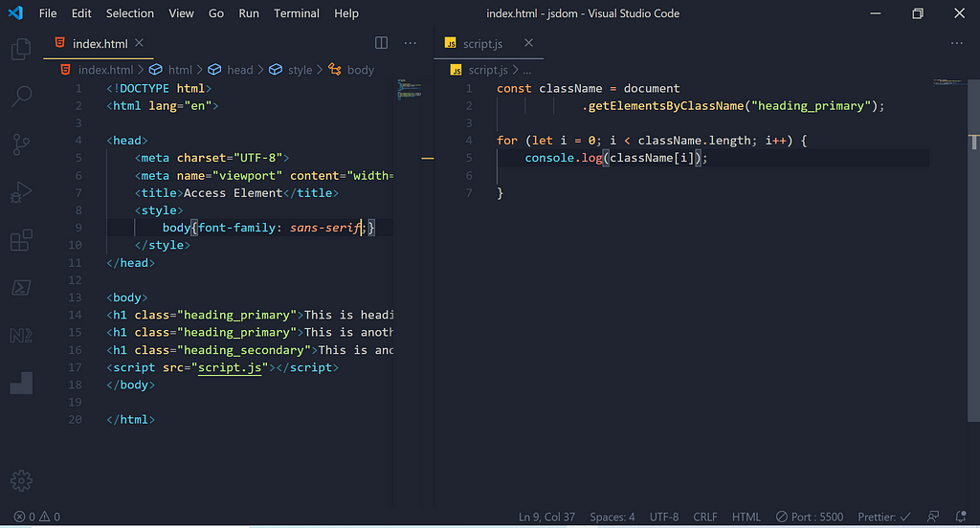Click the feedback icon in status bar

point(933,517)
